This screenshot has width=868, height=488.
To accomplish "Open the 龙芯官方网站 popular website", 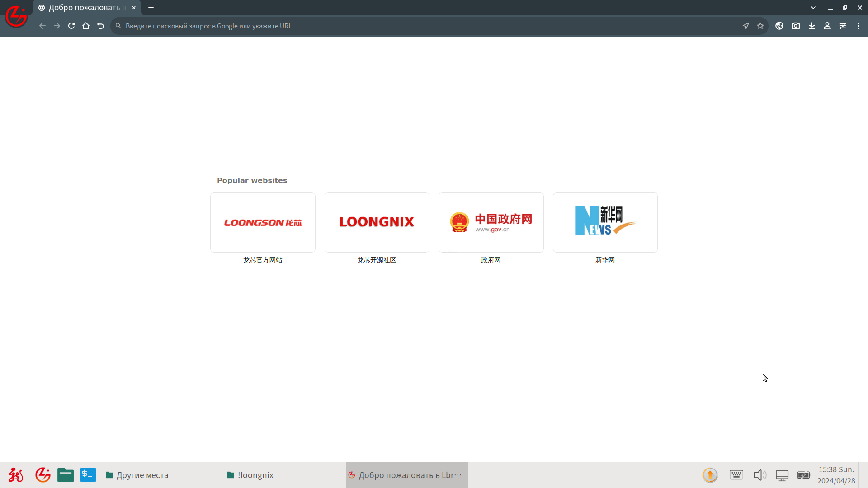I will (263, 222).
